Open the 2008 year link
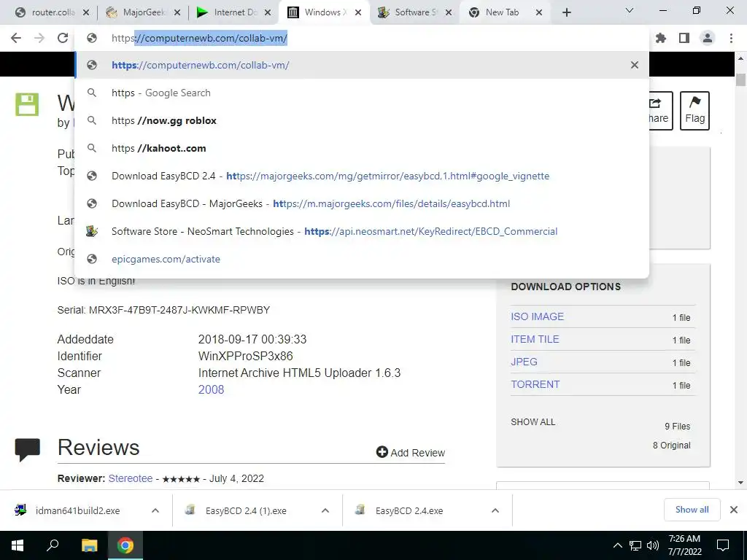The width and height of the screenshot is (747, 560). pyautogui.click(x=211, y=389)
